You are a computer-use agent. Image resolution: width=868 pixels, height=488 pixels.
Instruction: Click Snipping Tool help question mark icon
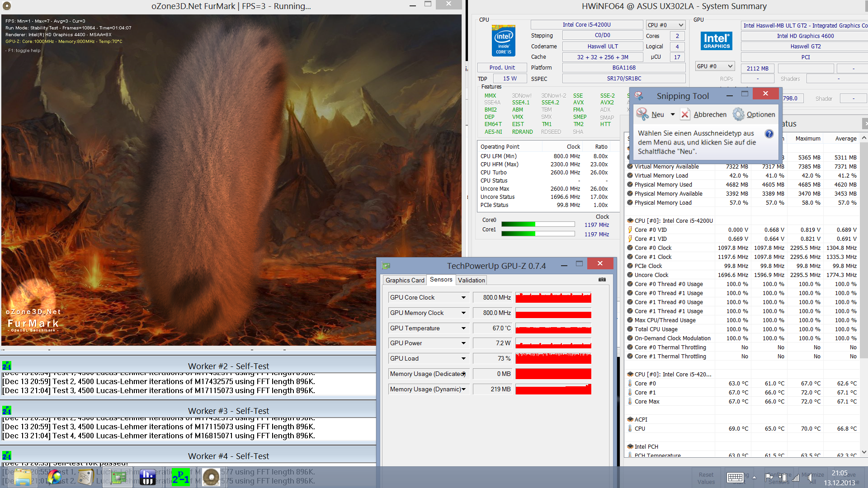(769, 134)
